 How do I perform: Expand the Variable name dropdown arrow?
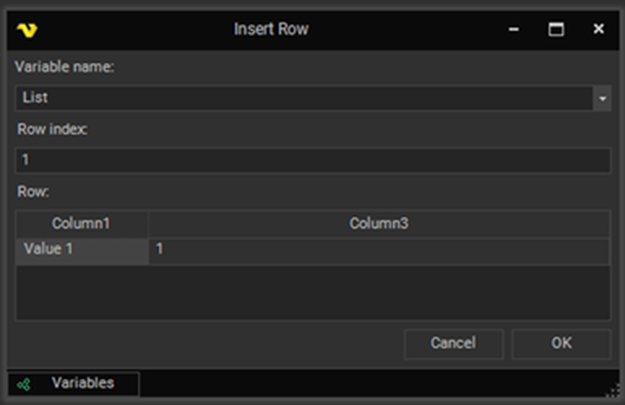(602, 98)
